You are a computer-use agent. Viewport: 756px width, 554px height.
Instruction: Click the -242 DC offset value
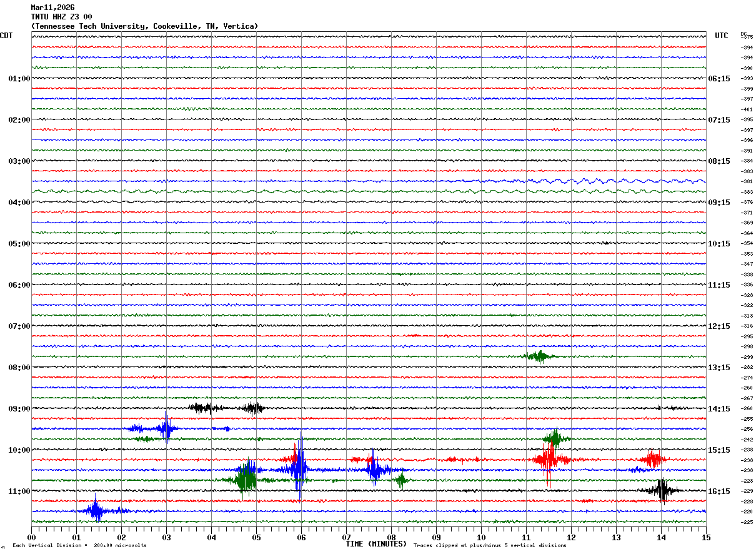(747, 440)
